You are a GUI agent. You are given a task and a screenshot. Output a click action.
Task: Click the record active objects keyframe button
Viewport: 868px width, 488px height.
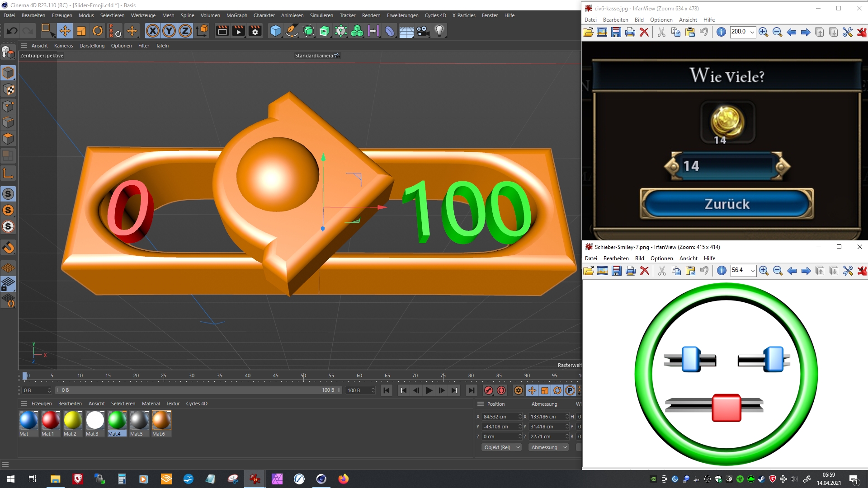[488, 390]
